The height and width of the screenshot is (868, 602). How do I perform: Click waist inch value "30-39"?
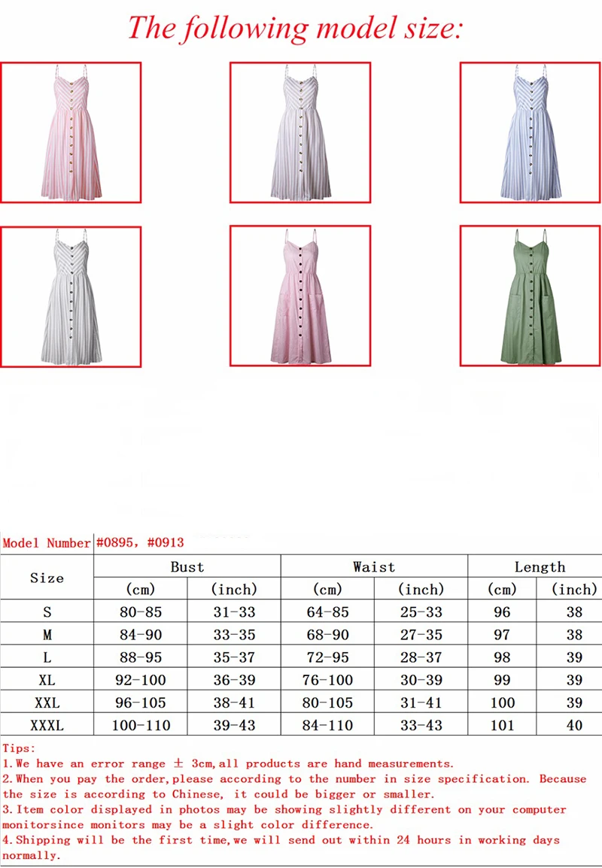(x=421, y=681)
